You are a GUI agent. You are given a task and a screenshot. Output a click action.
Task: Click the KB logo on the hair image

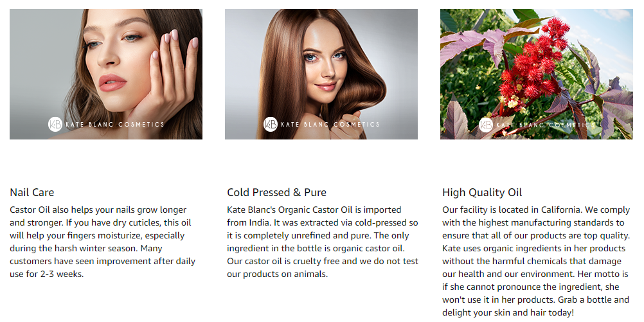270,124
